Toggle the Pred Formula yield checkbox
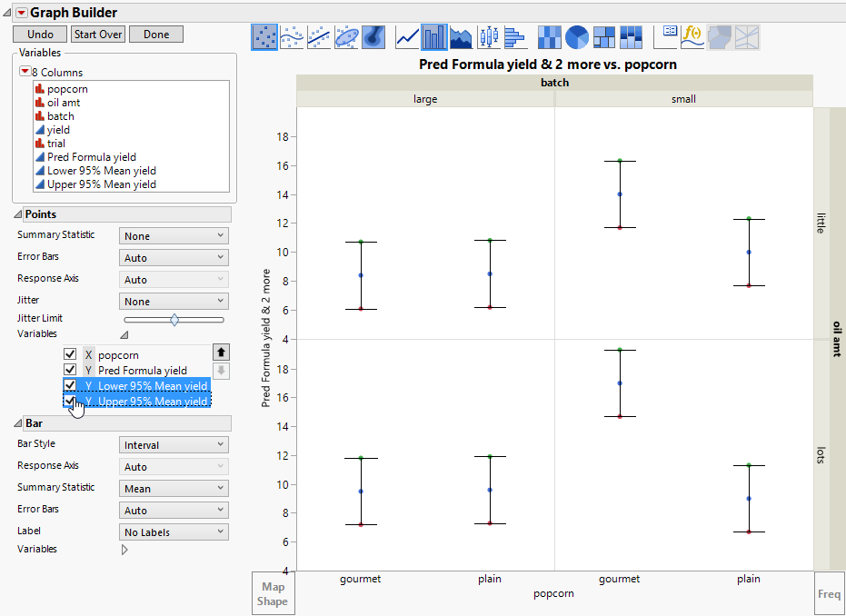 coord(70,371)
